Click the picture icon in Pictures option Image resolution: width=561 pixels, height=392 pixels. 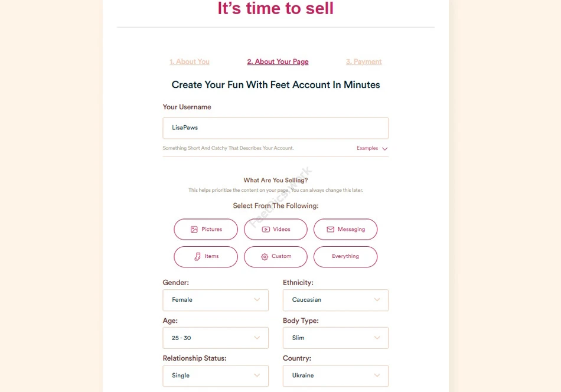click(x=194, y=230)
